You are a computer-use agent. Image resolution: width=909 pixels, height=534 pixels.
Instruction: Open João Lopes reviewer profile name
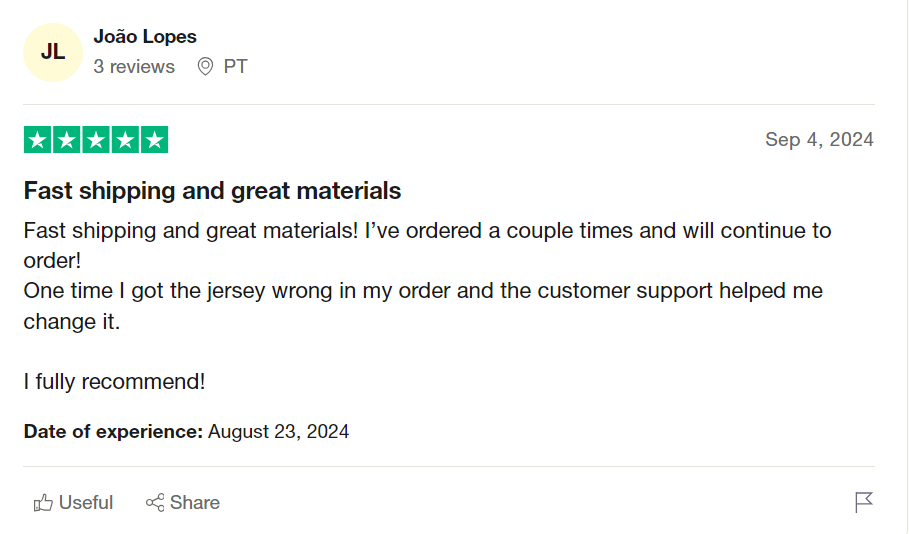[145, 37]
